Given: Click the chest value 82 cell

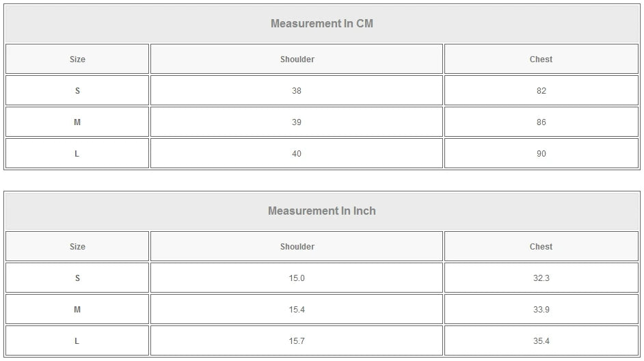Looking at the screenshot, I should tap(541, 91).
